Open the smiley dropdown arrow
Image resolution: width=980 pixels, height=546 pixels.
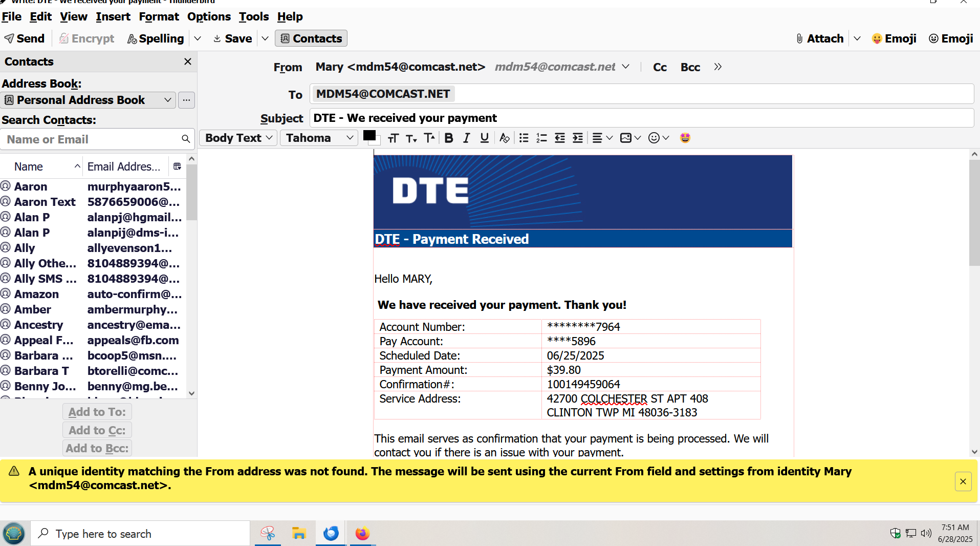[x=665, y=138]
